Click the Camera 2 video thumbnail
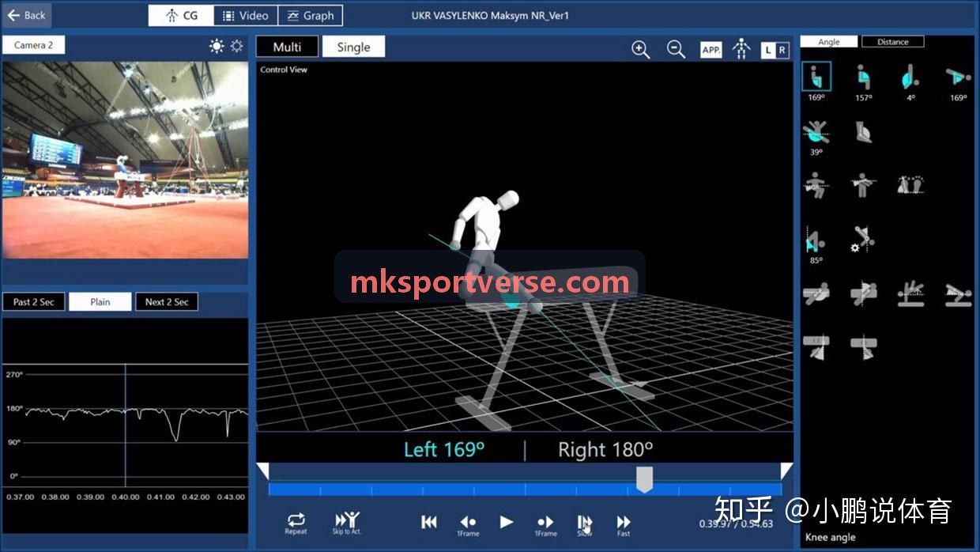 coord(125,159)
